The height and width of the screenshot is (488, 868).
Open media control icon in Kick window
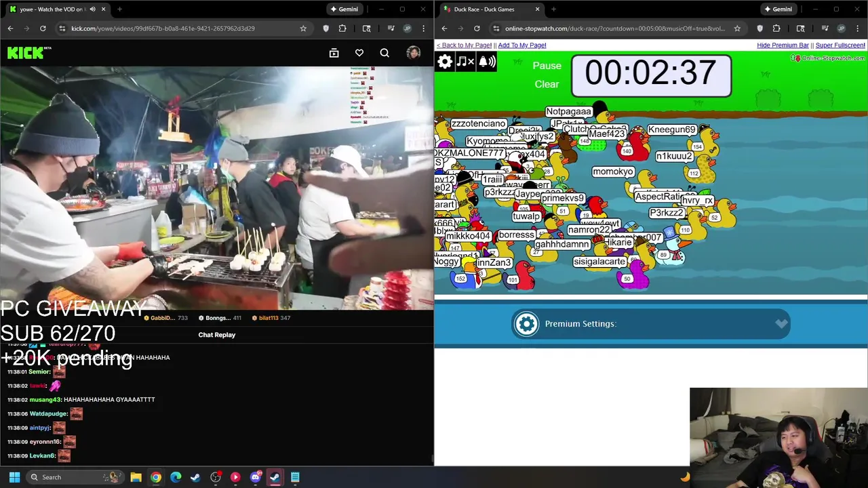pos(391,28)
